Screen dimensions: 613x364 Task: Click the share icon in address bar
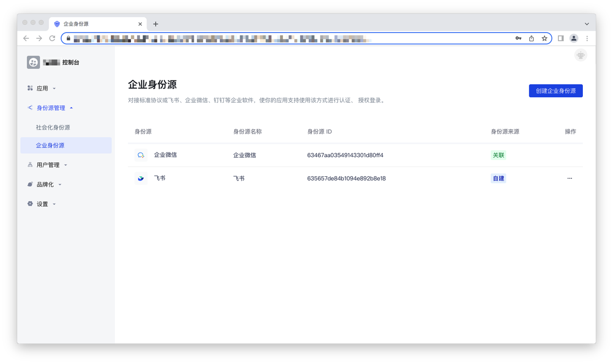click(x=532, y=38)
